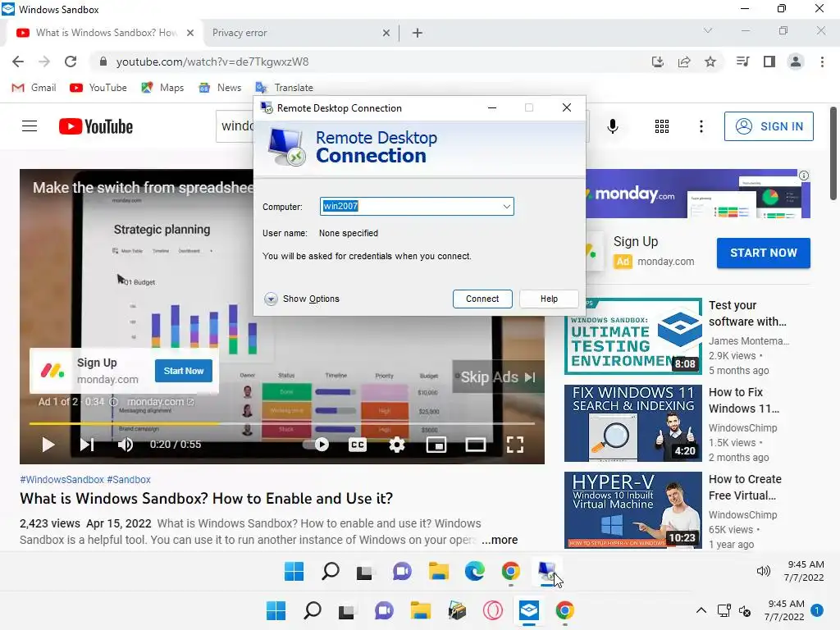The height and width of the screenshot is (630, 840).
Task: Toggle Chrome side panel icon
Action: (x=769, y=62)
